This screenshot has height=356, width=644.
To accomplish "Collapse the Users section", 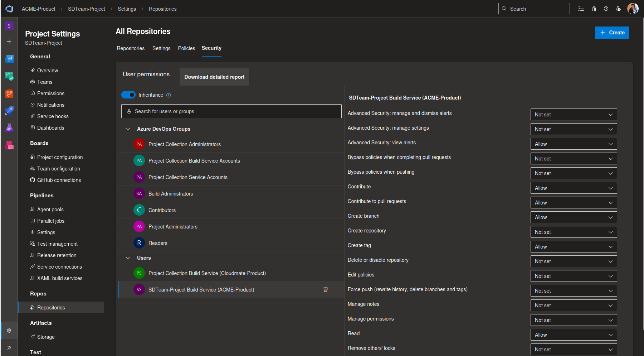I will [x=128, y=258].
